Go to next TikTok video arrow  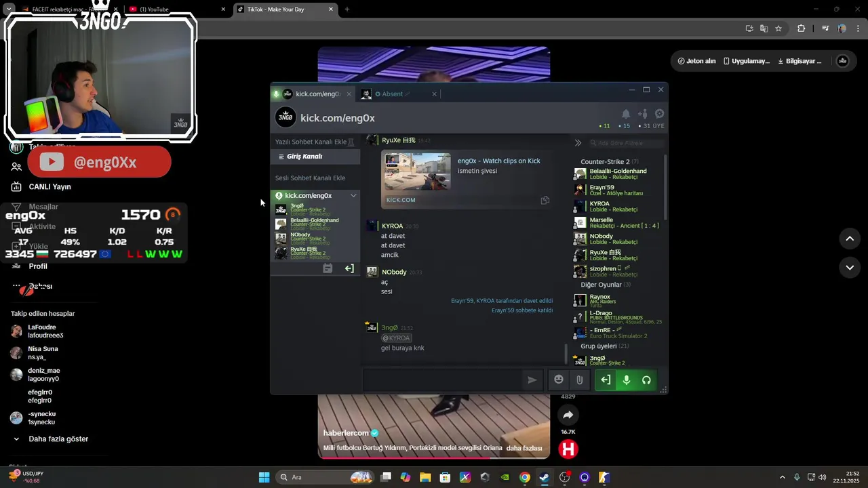pyautogui.click(x=849, y=268)
